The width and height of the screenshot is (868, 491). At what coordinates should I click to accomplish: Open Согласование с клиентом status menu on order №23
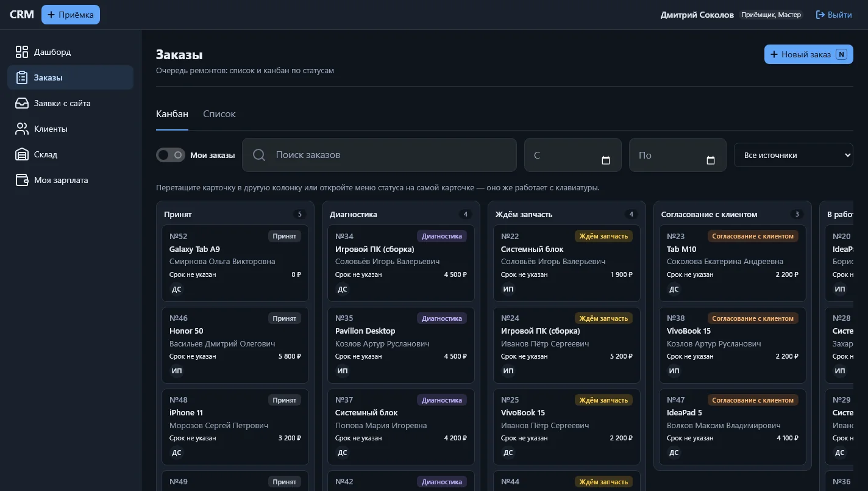pyautogui.click(x=753, y=236)
